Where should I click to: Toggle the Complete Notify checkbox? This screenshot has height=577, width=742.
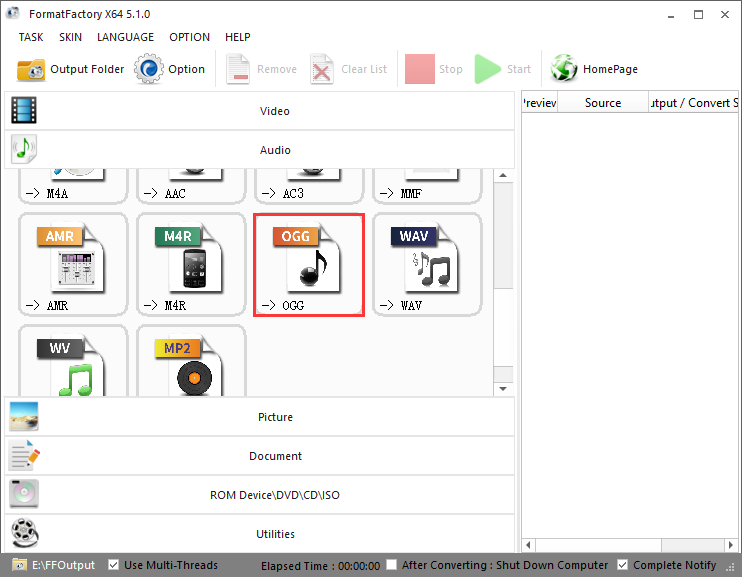(623, 565)
